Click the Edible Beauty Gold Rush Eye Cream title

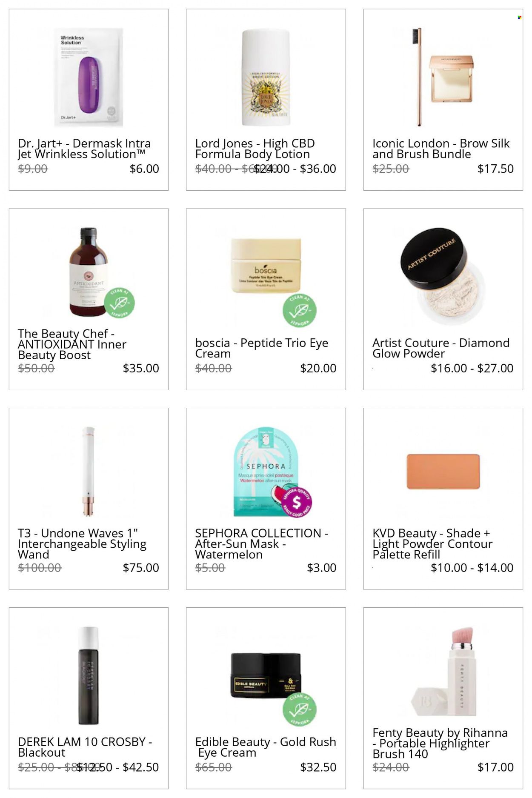tap(266, 747)
